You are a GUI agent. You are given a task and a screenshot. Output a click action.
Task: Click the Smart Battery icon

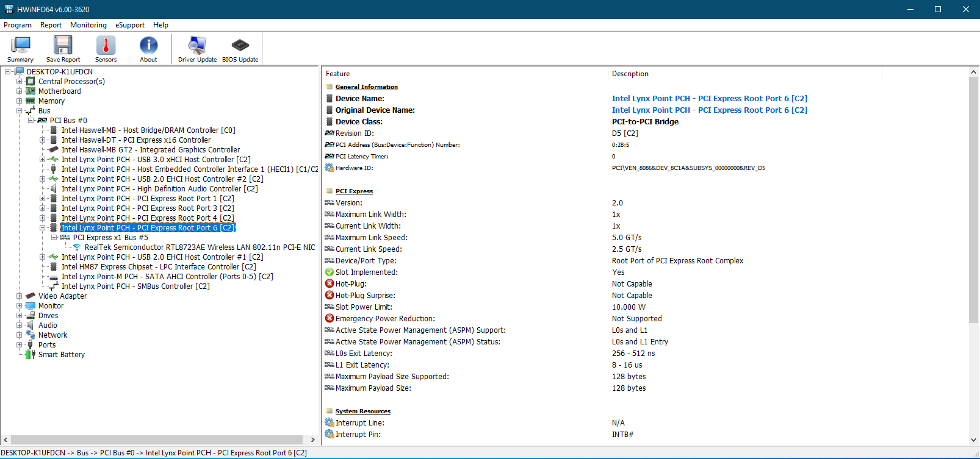[31, 355]
